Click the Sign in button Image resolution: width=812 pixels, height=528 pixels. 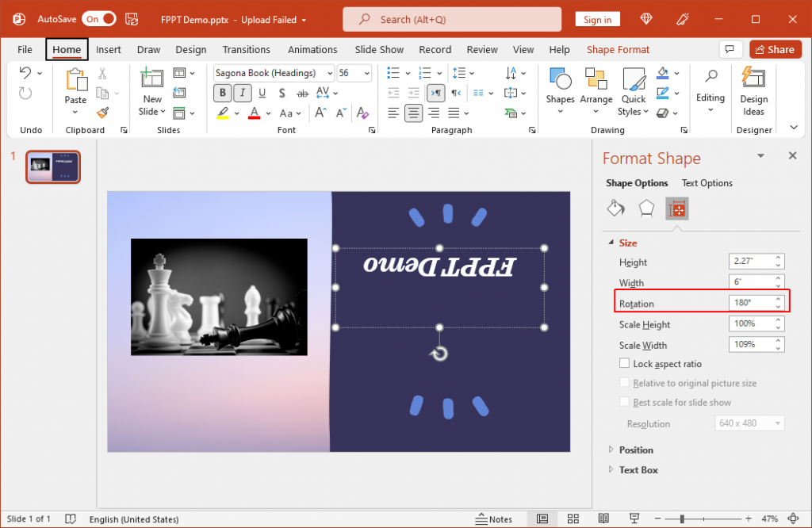(597, 19)
